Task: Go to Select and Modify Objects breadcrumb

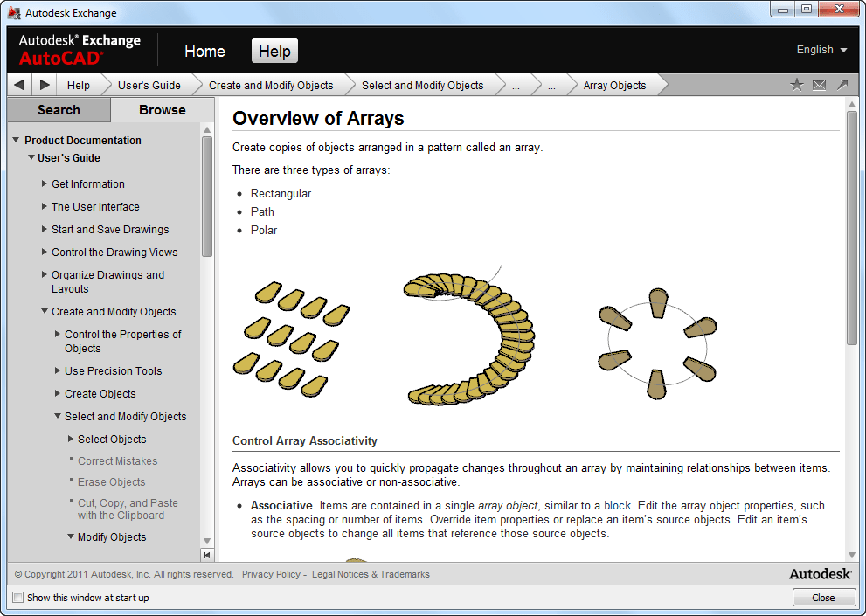Action: 422,85
